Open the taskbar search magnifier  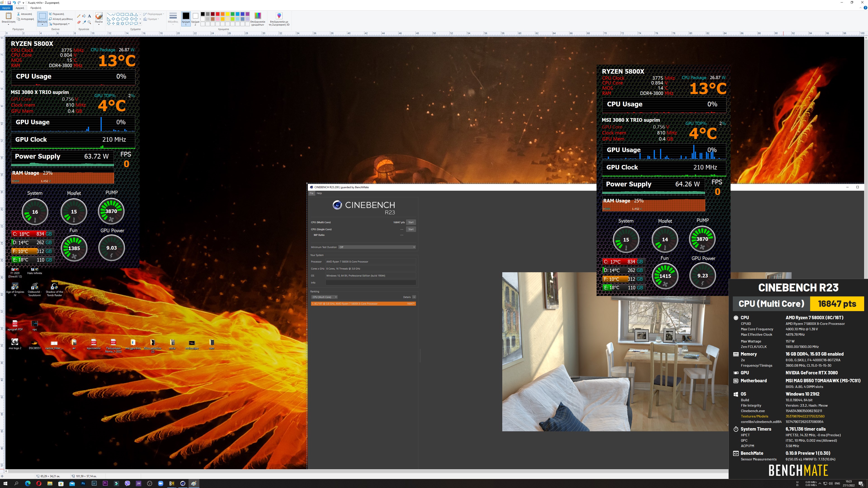16,484
